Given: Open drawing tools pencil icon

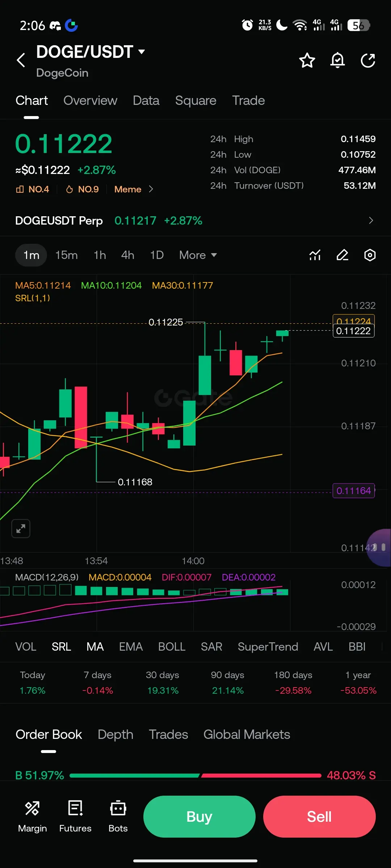Looking at the screenshot, I should 342,255.
